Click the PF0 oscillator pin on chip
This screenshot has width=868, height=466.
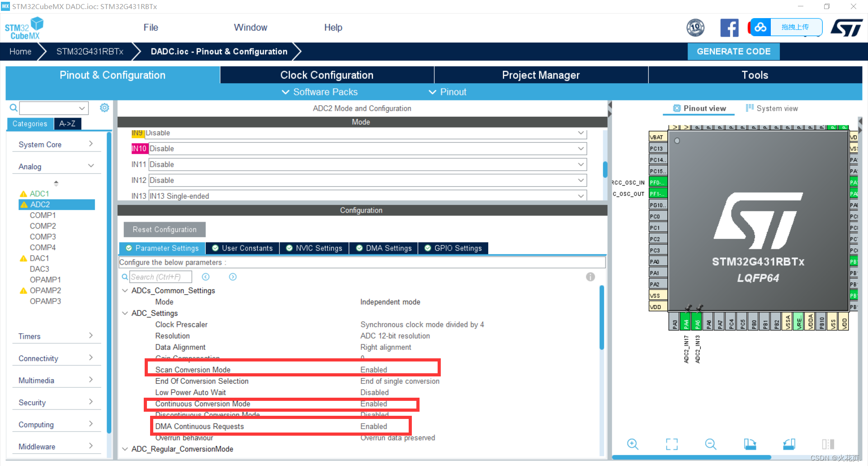[x=658, y=182]
